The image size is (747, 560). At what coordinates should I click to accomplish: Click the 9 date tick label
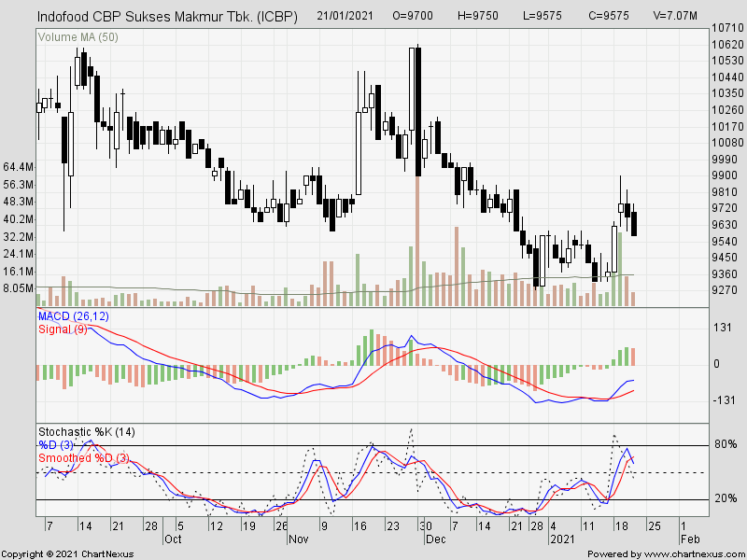point(324,526)
